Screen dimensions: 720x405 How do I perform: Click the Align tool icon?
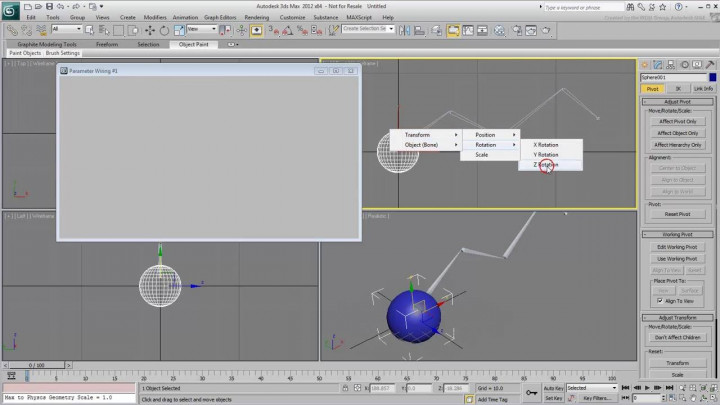pyautogui.click(x=419, y=30)
